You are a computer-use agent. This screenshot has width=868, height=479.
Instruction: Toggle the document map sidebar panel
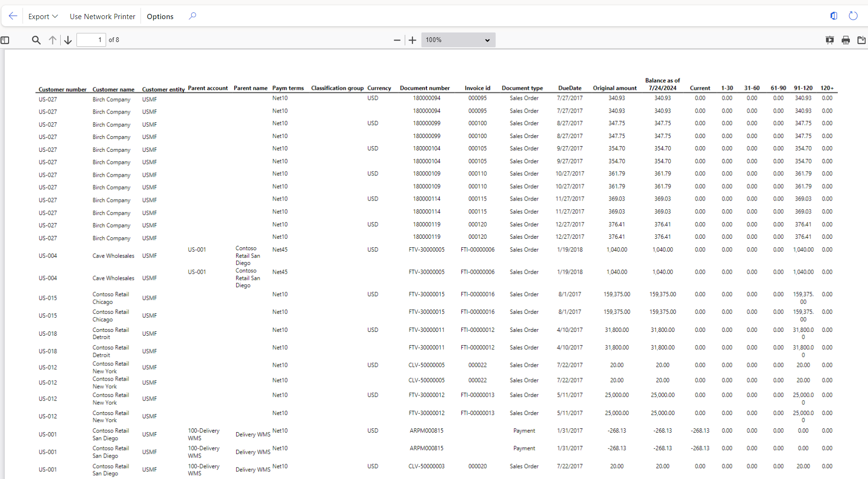point(5,40)
